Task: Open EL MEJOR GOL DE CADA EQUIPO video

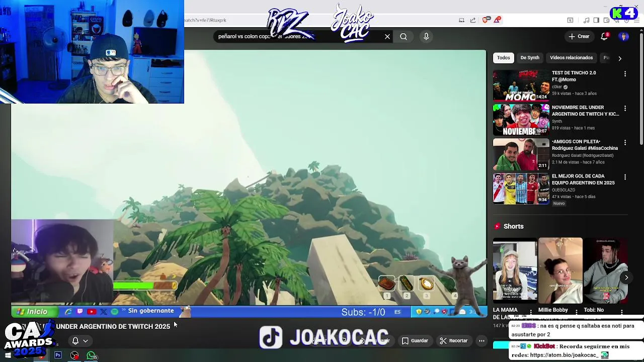Action: [521, 189]
